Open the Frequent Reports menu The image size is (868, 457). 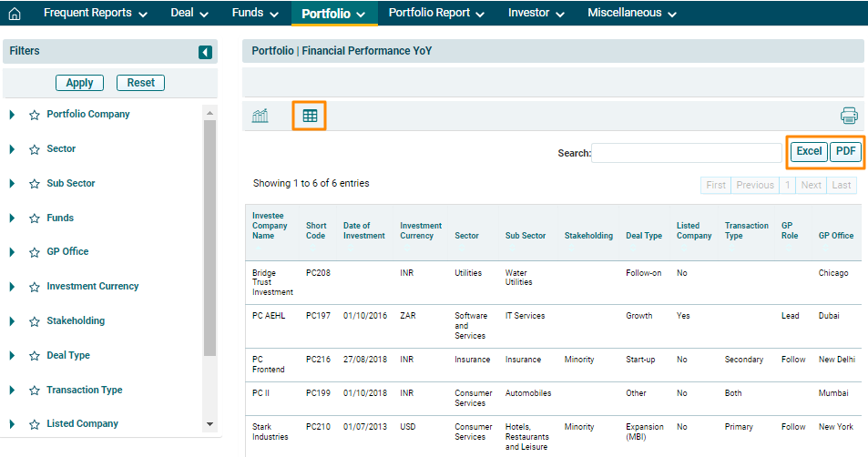95,14
